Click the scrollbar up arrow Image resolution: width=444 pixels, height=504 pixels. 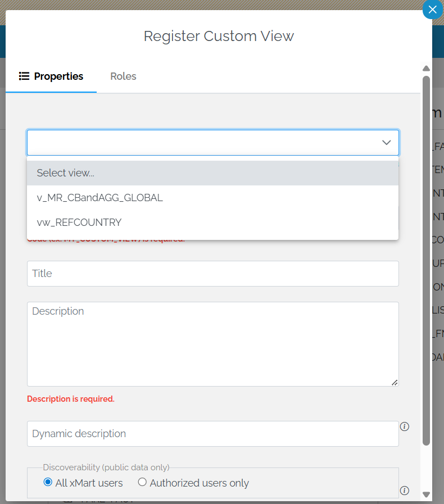[427, 68]
